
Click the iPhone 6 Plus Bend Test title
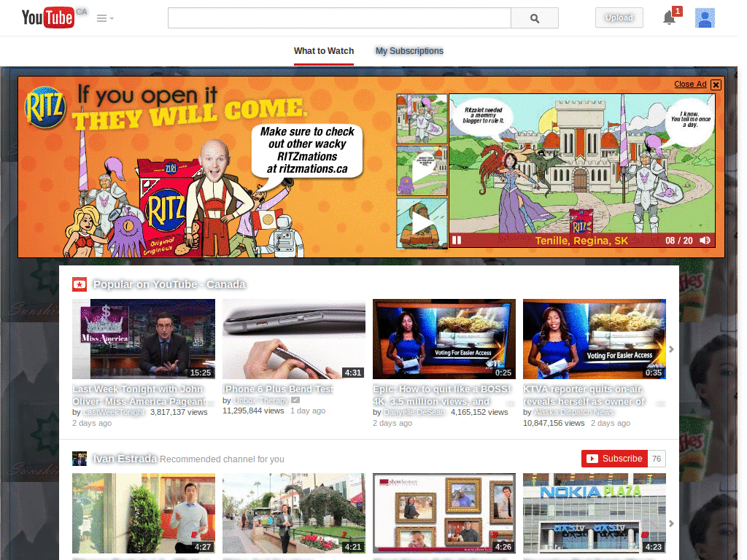pos(278,389)
